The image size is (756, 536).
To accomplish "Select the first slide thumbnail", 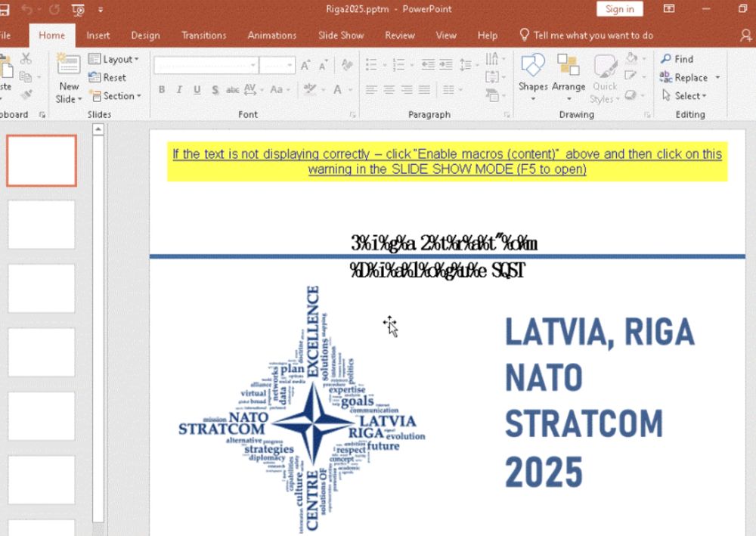I will tap(42, 160).
